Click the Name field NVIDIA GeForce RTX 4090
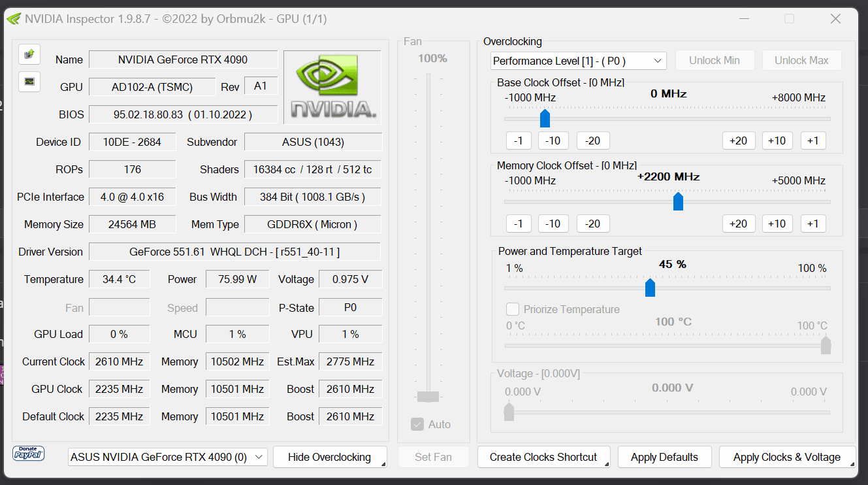The width and height of the screenshot is (868, 485). [183, 59]
